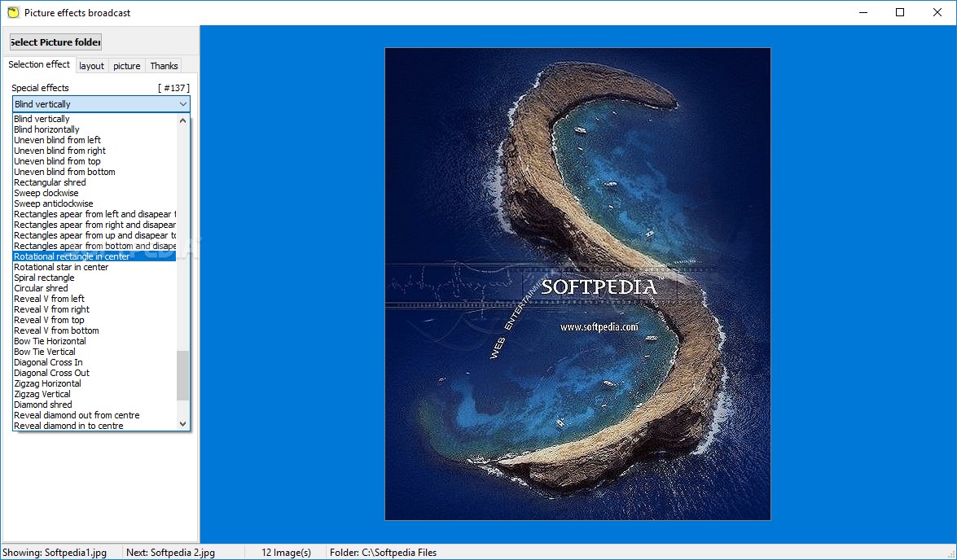Click the Next: Softpedia 2.jpg status entry

[x=170, y=552]
